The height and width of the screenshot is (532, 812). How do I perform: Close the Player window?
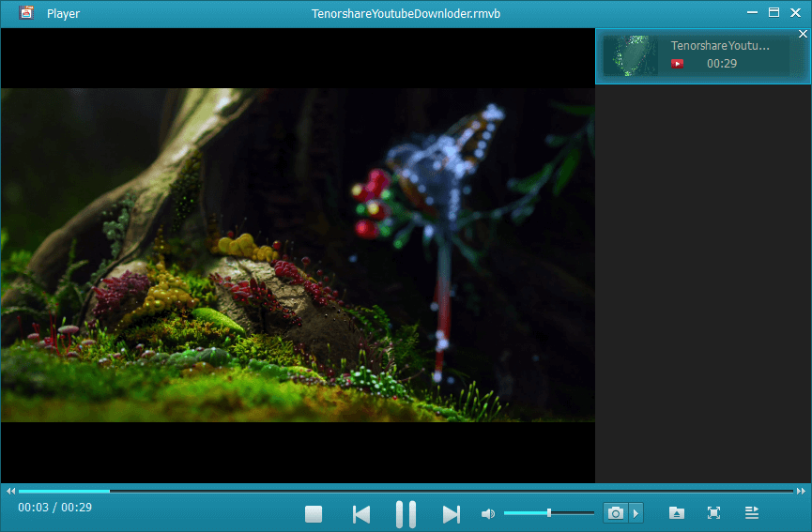[796, 12]
